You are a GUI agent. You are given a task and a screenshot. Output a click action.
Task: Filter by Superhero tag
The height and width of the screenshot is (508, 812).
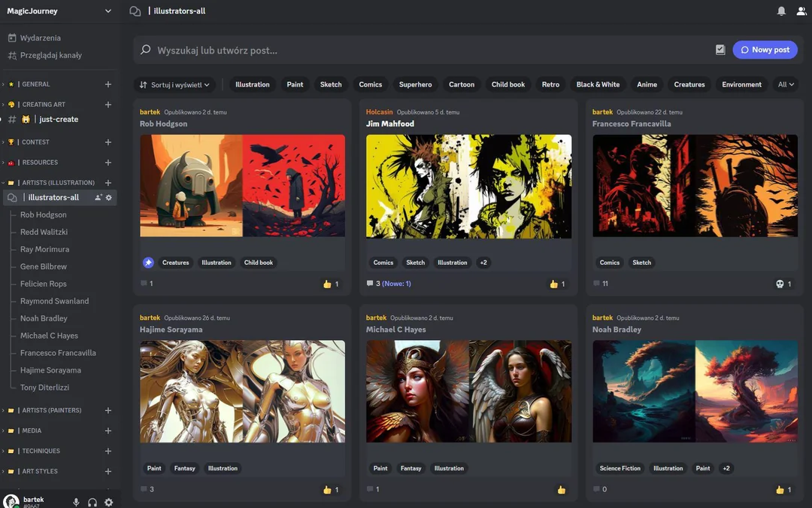(415, 84)
